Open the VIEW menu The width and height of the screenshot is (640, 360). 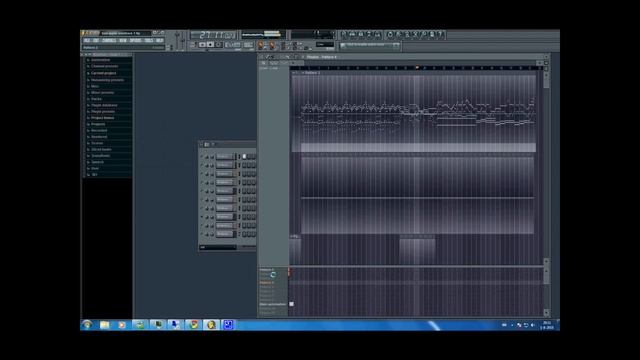point(122,40)
